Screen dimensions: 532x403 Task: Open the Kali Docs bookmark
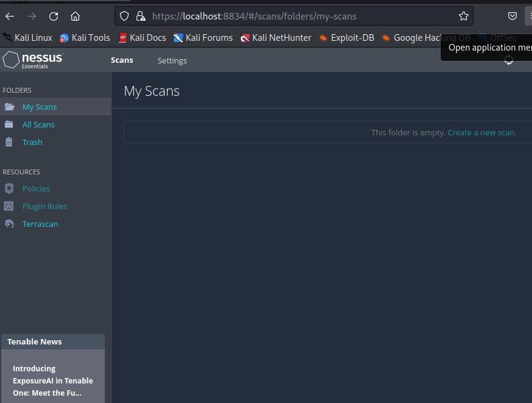coord(143,38)
